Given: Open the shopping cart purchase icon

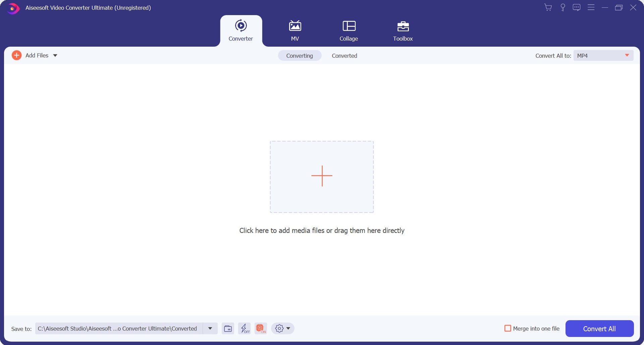Looking at the screenshot, I should [x=548, y=7].
